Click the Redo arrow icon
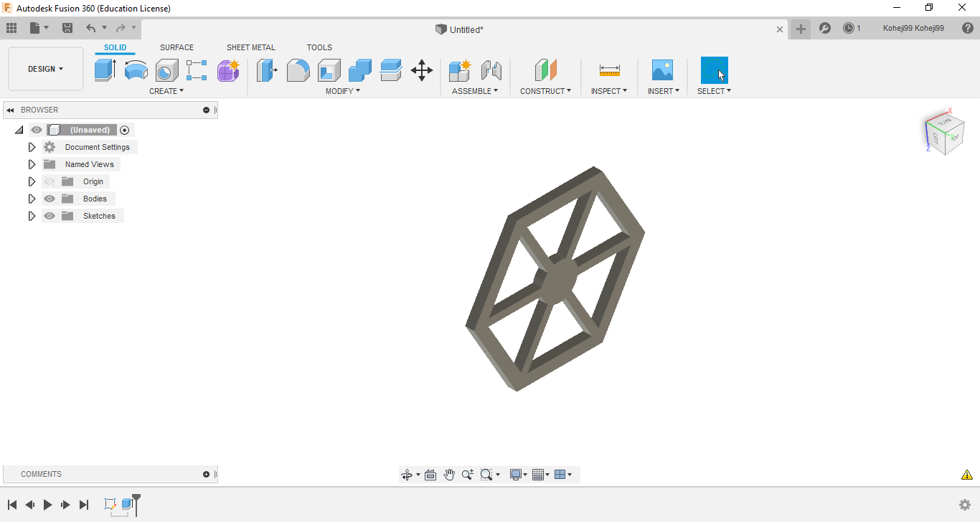980x522 pixels. (121, 28)
